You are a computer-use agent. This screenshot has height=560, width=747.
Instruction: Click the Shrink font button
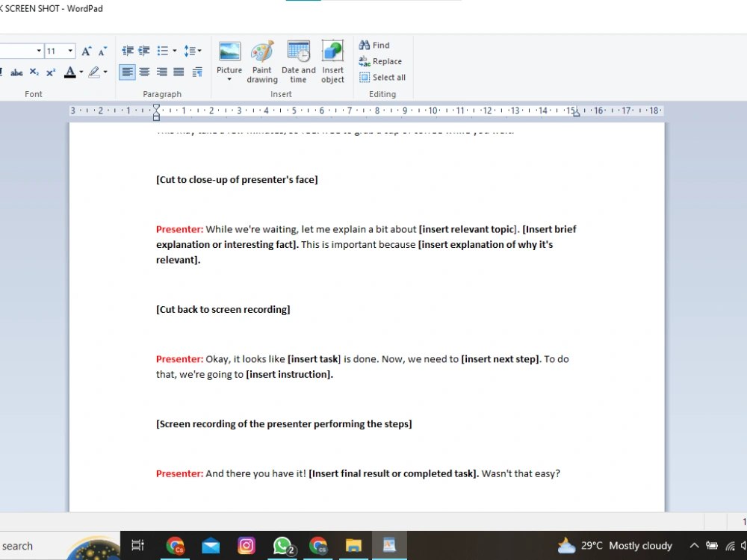click(102, 51)
